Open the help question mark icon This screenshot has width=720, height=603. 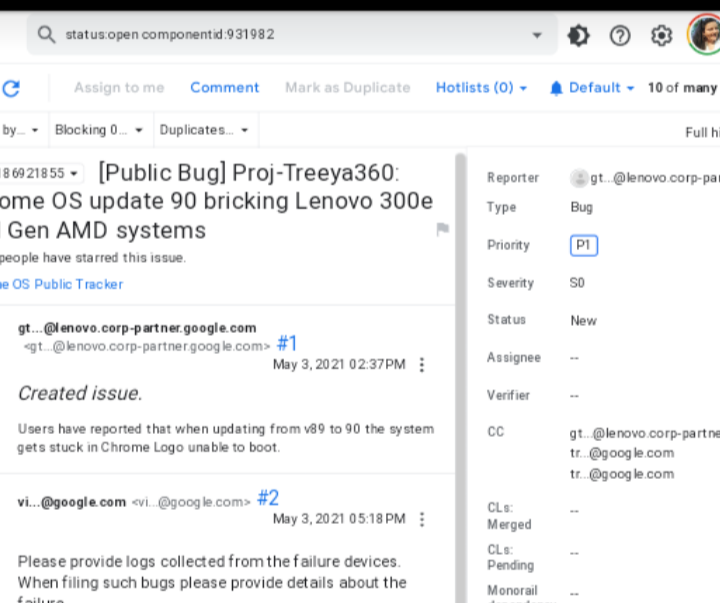(620, 36)
